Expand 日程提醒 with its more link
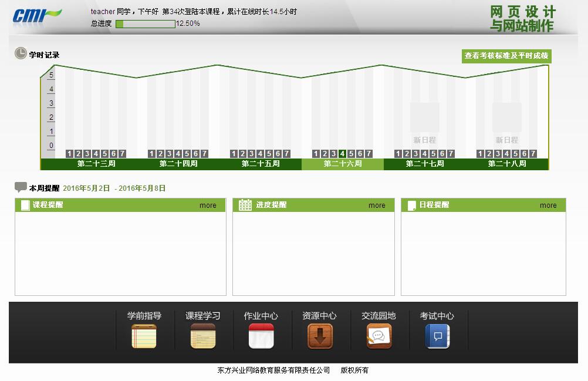Image resolution: width=588 pixels, height=381 pixels. (x=548, y=205)
